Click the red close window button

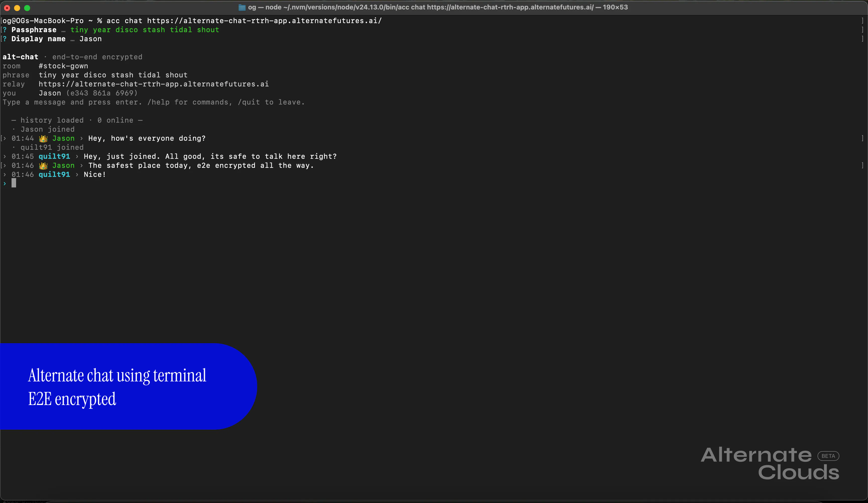tap(7, 8)
